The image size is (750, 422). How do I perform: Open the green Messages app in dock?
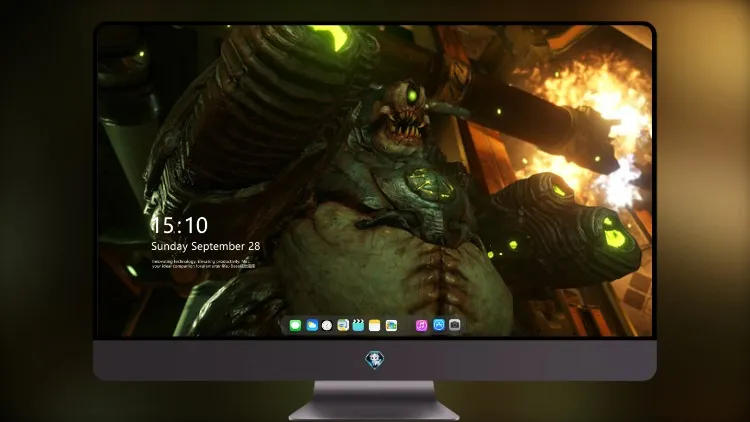295,326
